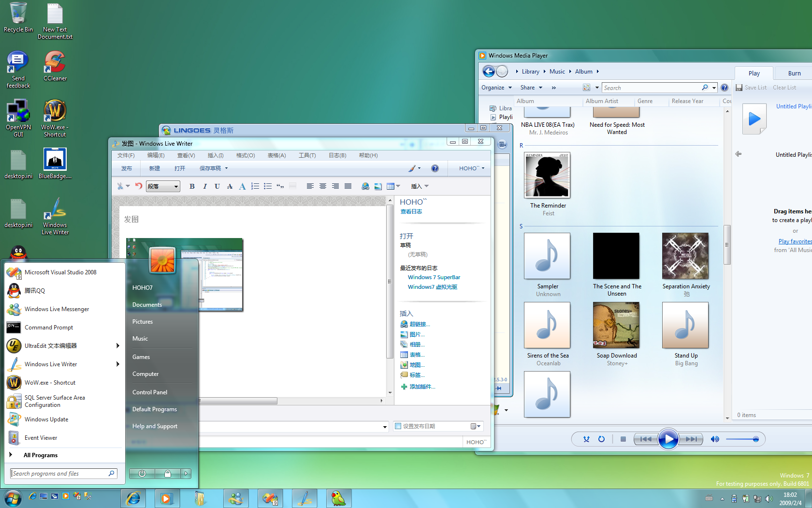Click Italic in Live Writer toolbar
812x508 pixels.
204,186
